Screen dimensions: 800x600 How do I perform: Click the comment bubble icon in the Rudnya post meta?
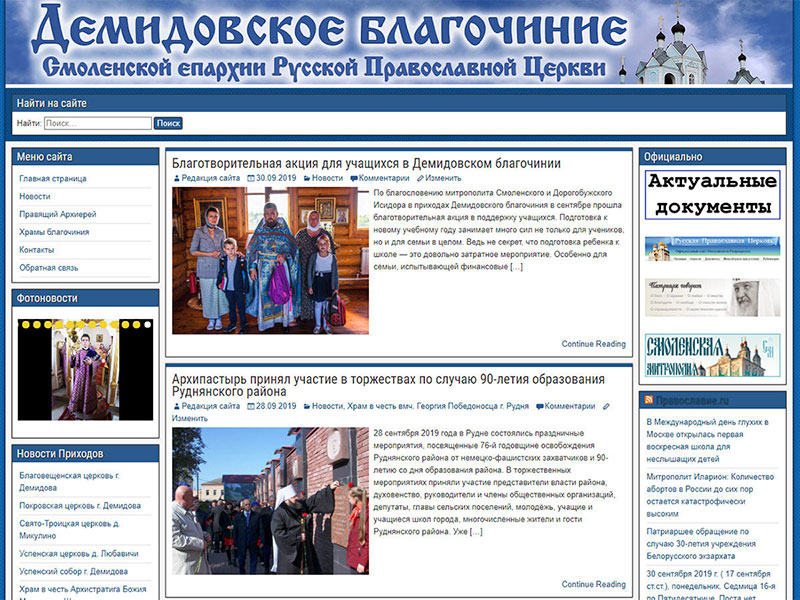tap(539, 407)
